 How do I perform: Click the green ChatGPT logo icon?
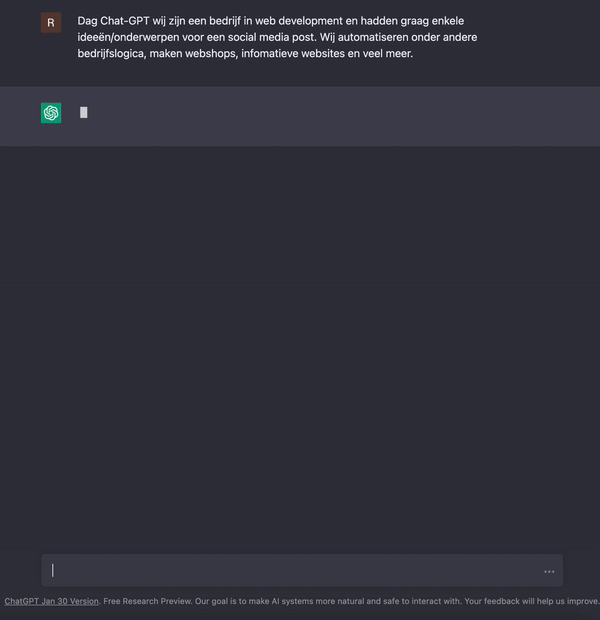tap(51, 113)
